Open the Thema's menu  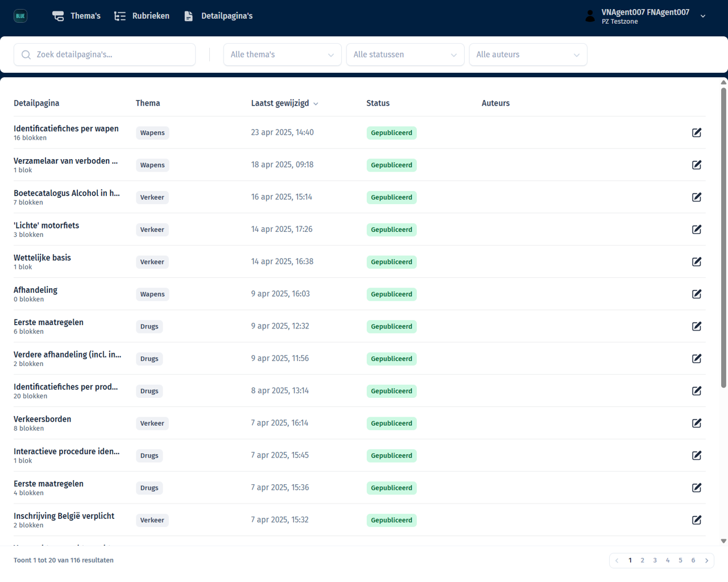coord(76,16)
